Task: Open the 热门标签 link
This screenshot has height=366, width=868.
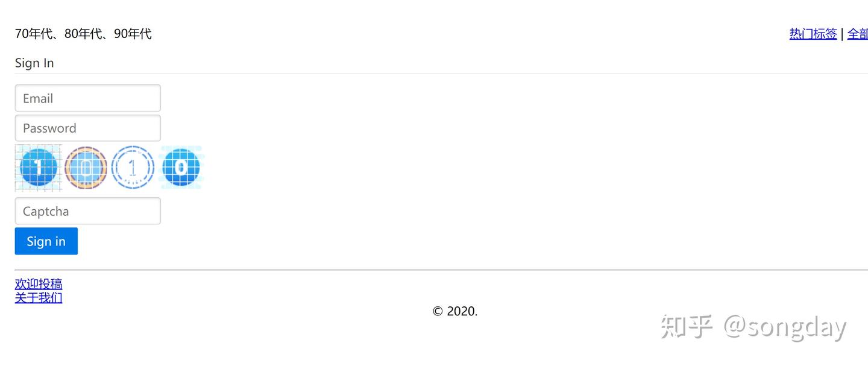Action: (813, 34)
